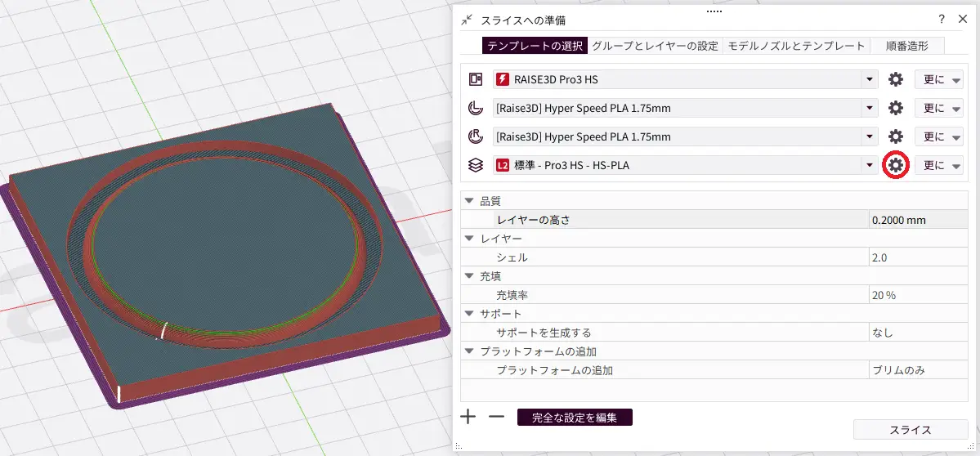980x456 pixels.
Task: Click the スライス button
Action: point(910,430)
